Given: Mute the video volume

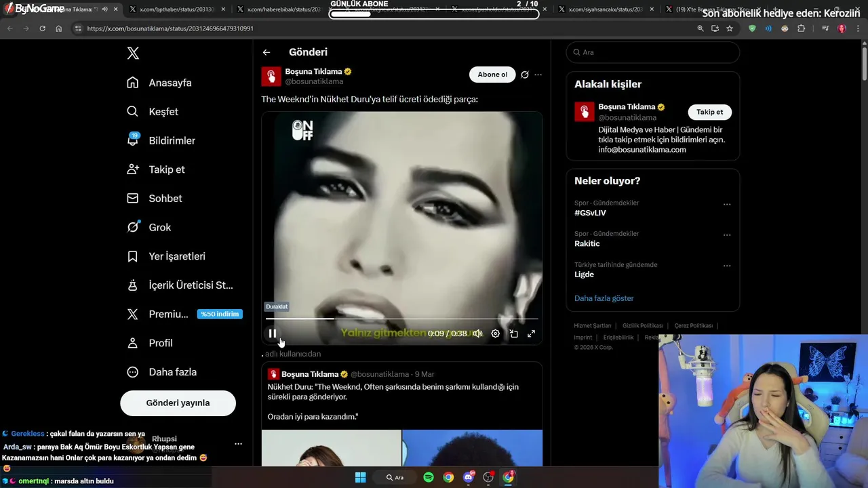Looking at the screenshot, I should [477, 333].
